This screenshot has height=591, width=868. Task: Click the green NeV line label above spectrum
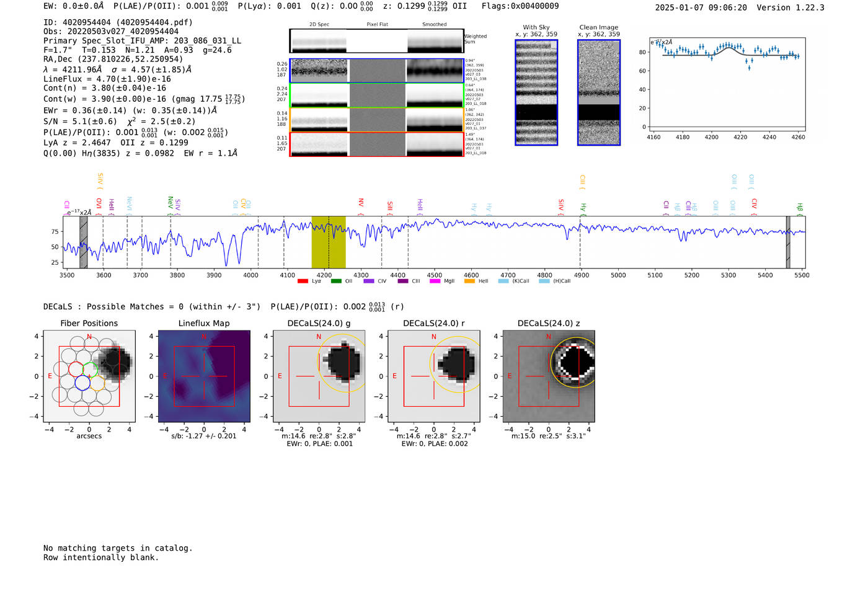click(x=170, y=205)
